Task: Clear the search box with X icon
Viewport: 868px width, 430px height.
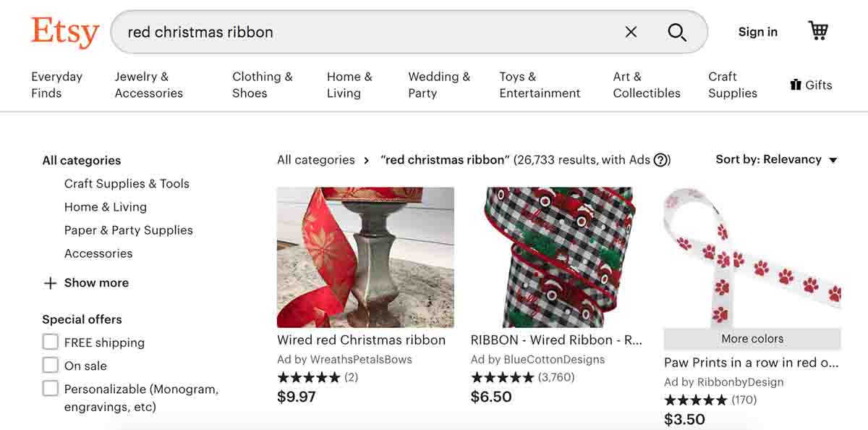Action: coord(631,32)
